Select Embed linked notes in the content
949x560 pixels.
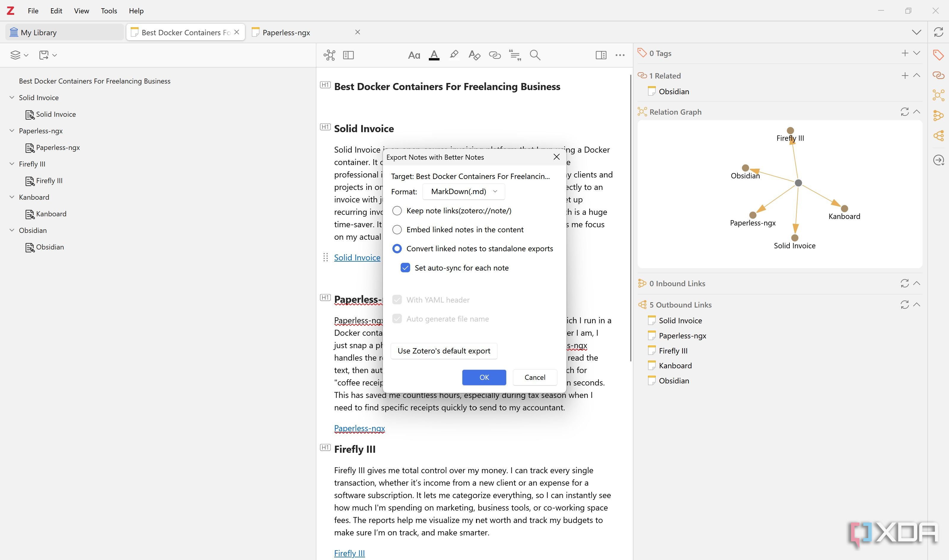click(397, 230)
